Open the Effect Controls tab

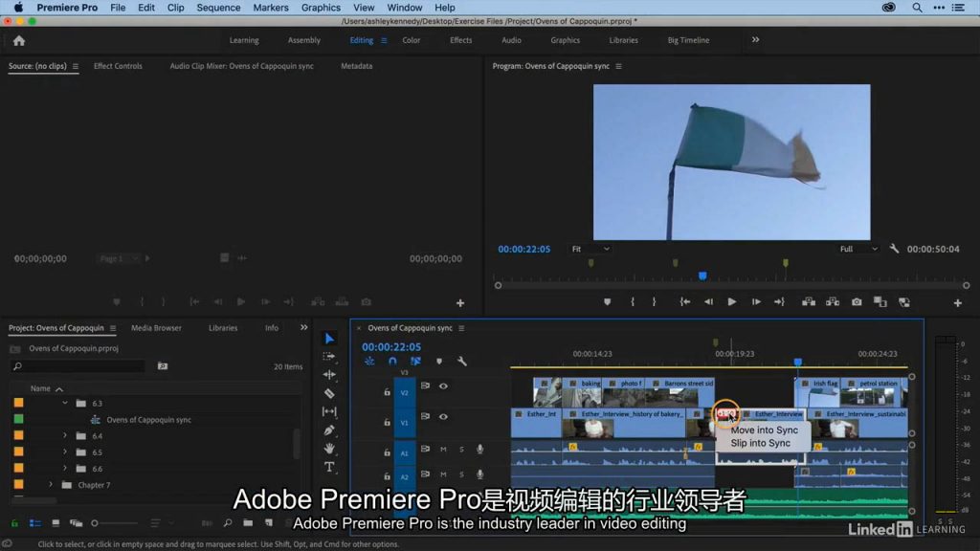point(118,66)
